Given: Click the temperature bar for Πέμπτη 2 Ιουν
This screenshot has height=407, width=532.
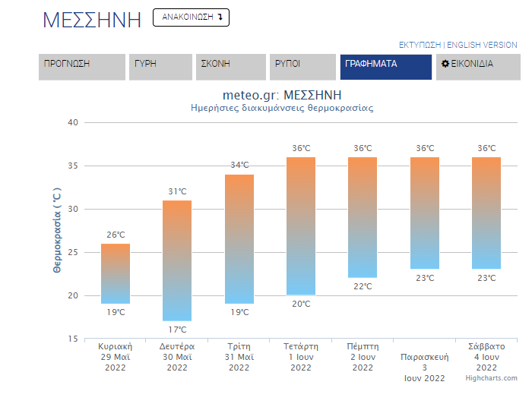Looking at the screenshot, I should click(363, 218).
